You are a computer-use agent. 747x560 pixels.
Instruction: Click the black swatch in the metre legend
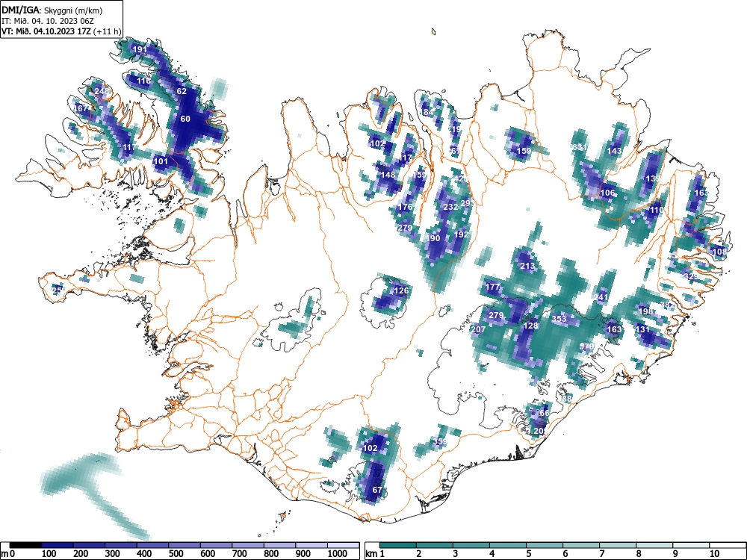coord(25,545)
